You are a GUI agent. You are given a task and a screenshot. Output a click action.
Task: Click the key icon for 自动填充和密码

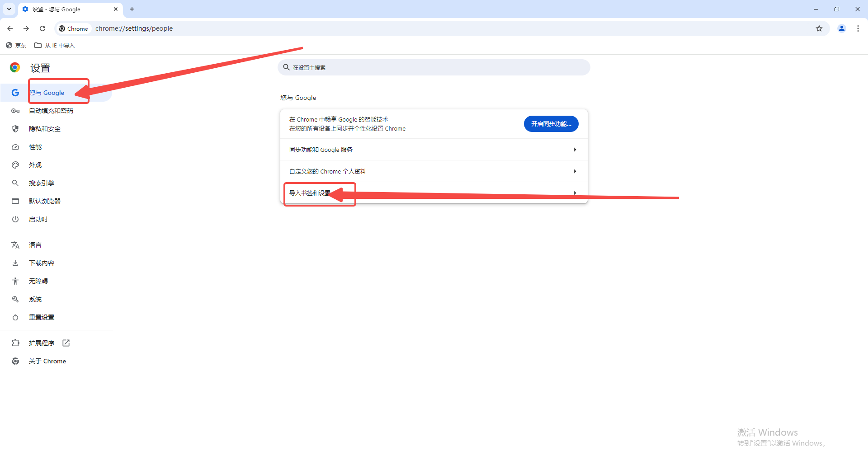15,111
